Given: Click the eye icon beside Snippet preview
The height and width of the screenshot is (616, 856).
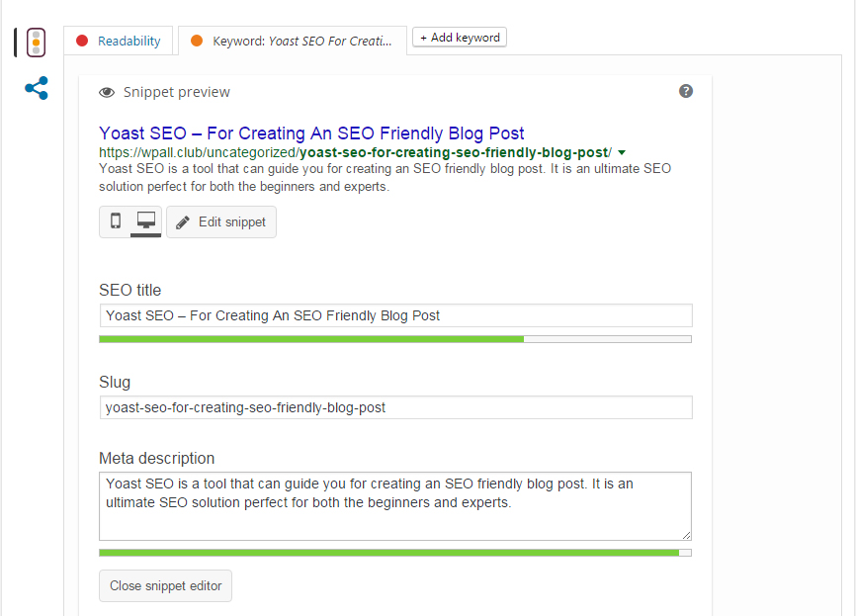Looking at the screenshot, I should pyautogui.click(x=107, y=92).
